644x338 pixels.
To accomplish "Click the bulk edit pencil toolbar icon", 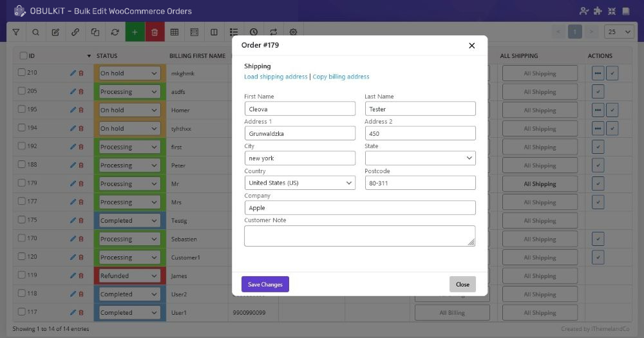I will point(55,32).
